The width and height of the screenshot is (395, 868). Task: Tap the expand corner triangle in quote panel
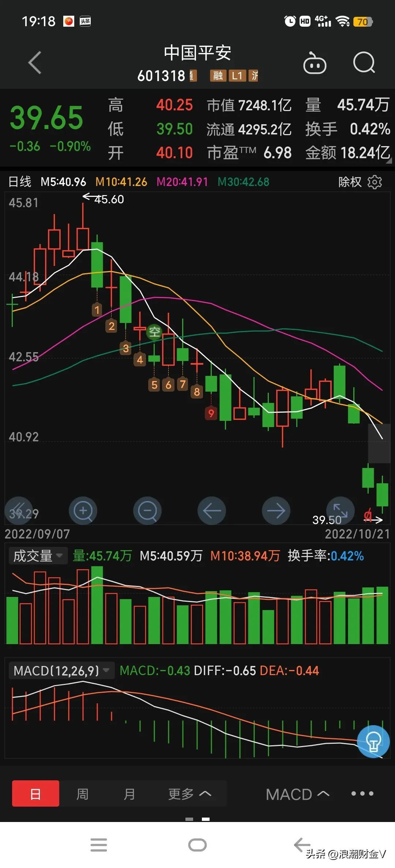pos(388,160)
